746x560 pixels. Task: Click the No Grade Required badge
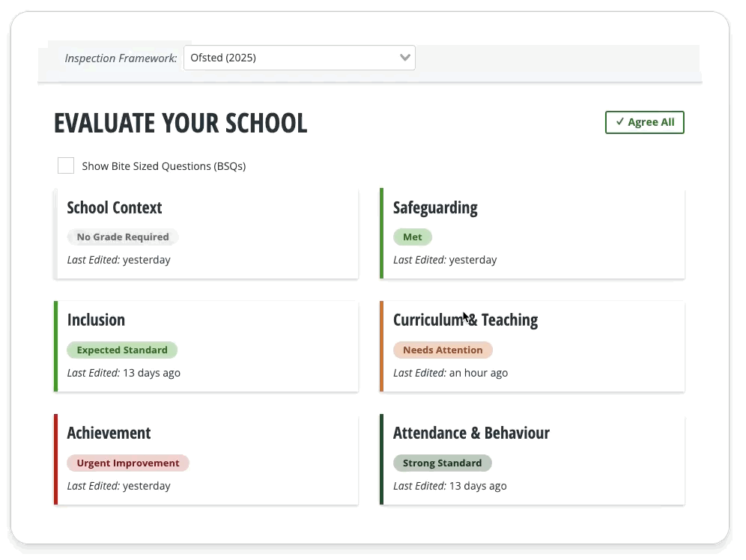(x=123, y=237)
